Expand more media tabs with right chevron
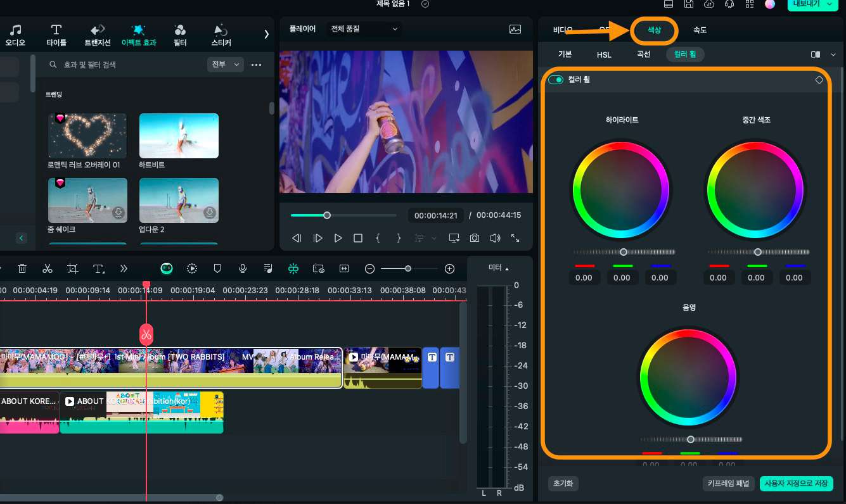The image size is (846, 504). tap(267, 34)
